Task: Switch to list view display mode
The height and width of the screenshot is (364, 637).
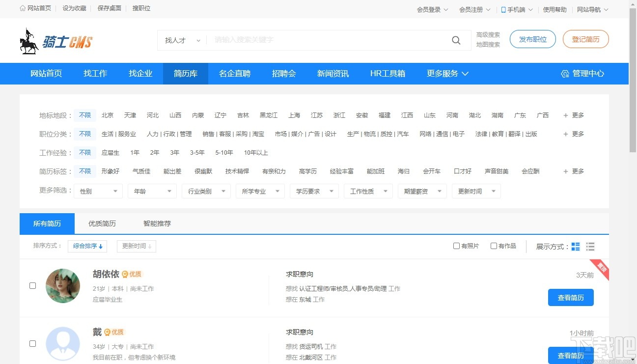Action: coord(590,246)
